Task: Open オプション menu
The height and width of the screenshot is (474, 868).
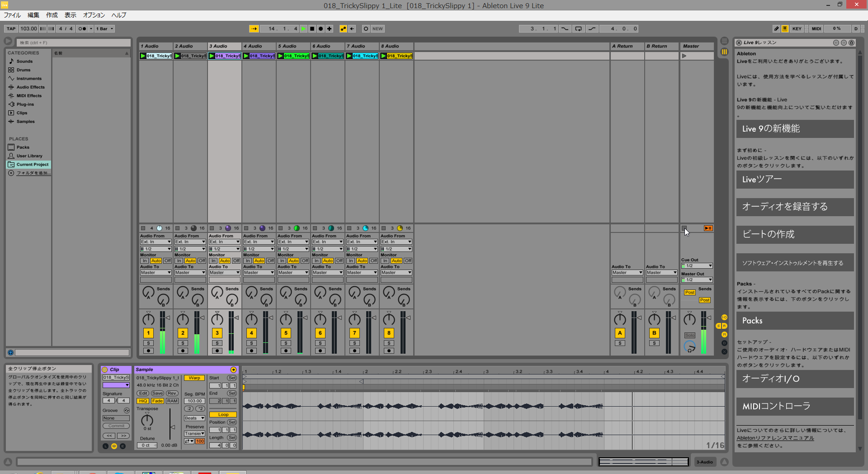Action: (x=94, y=15)
